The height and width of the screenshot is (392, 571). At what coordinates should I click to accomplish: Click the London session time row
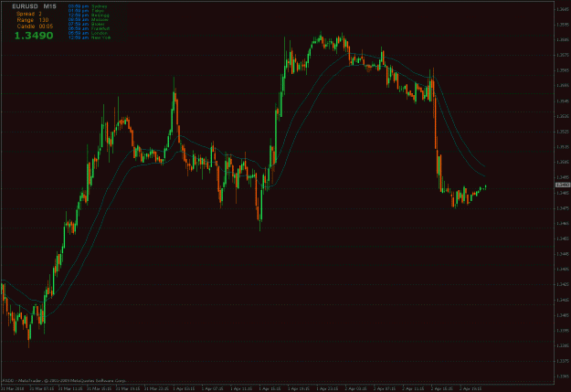[88, 33]
